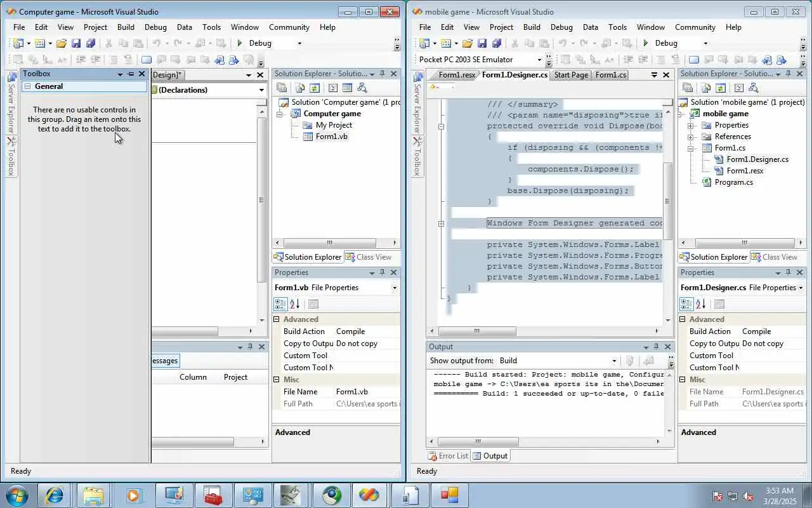
Task: Click Output panel horizontal scrollbar thumb
Action: (x=478, y=441)
